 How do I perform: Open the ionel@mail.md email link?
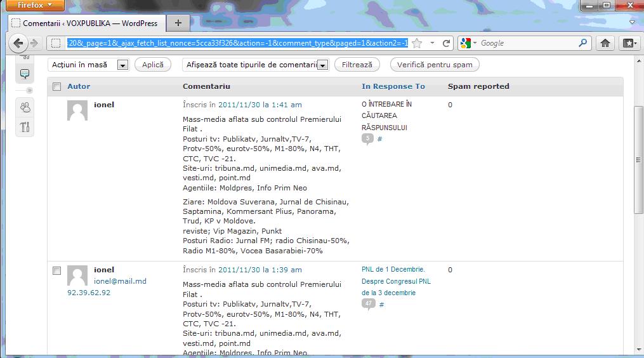(x=120, y=281)
